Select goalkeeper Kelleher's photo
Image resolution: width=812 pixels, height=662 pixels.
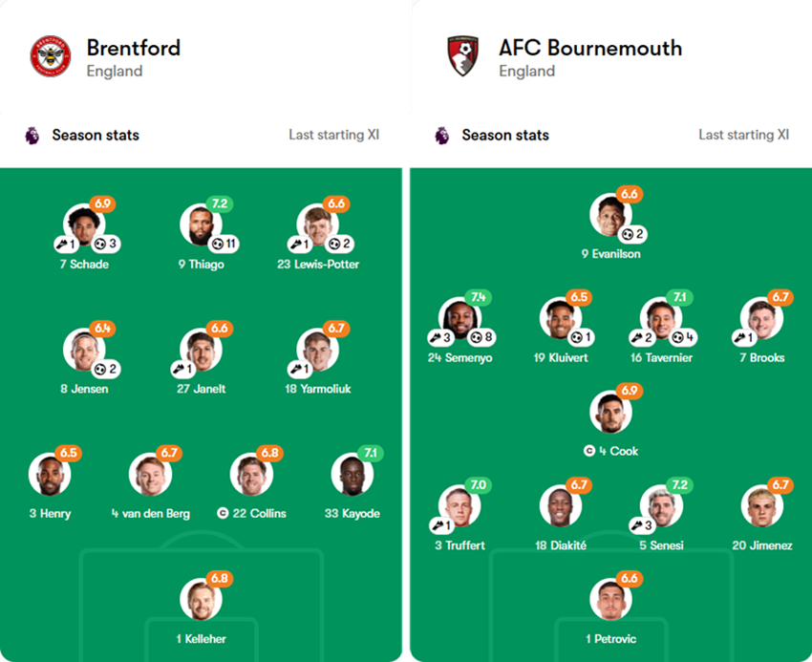[x=201, y=600]
